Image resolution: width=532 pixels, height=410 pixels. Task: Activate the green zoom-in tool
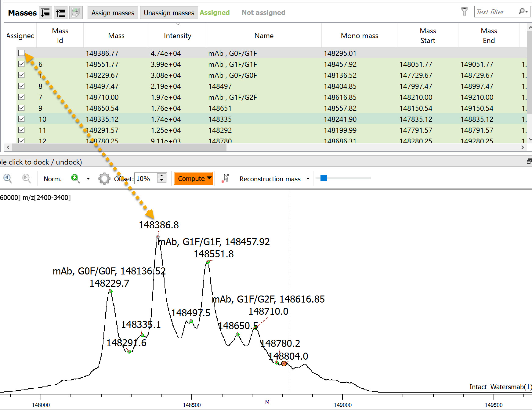pyautogui.click(x=75, y=178)
